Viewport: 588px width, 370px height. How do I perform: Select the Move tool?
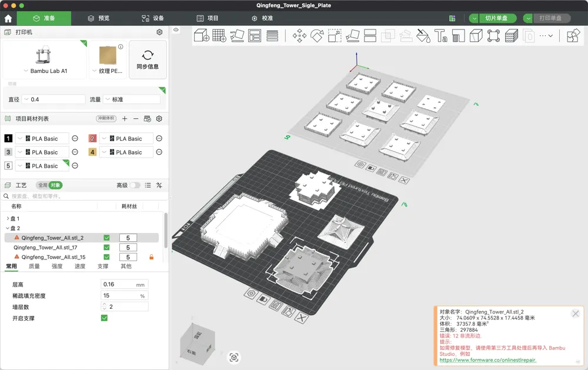point(299,36)
